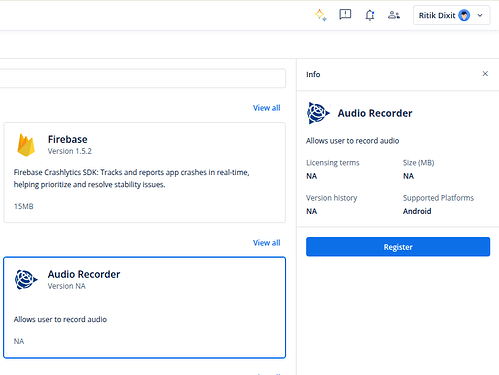
Task: Open the AI sparkle assistant icon
Action: click(320, 15)
